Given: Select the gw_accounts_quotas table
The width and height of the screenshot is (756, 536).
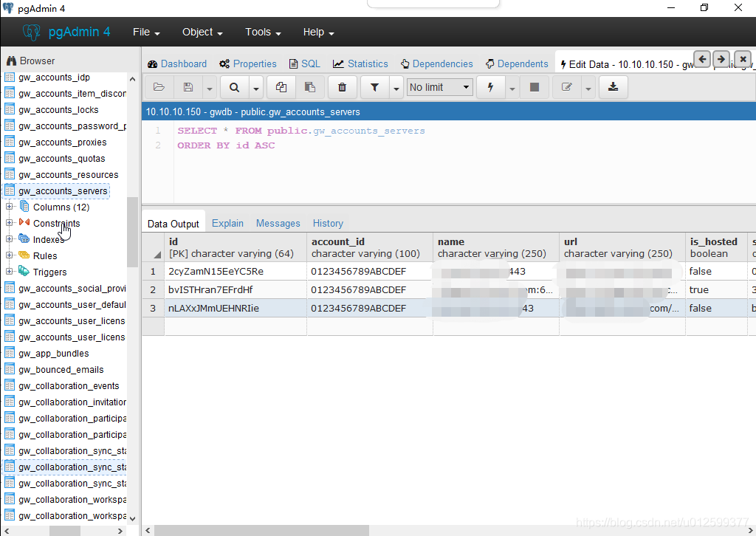Looking at the screenshot, I should 62,158.
